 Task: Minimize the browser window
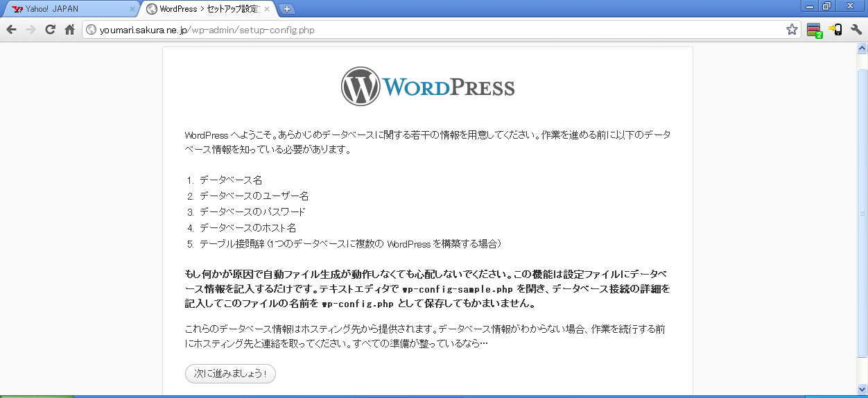pos(808,6)
